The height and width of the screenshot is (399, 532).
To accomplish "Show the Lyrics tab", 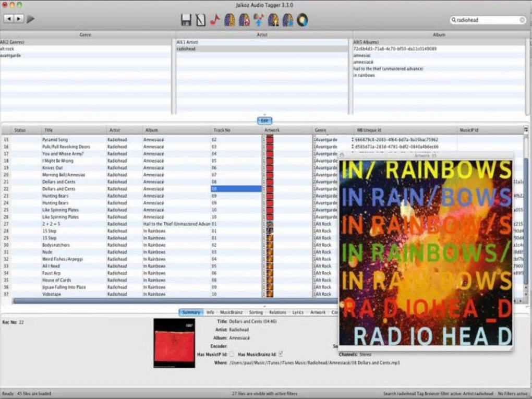I will tap(298, 312).
